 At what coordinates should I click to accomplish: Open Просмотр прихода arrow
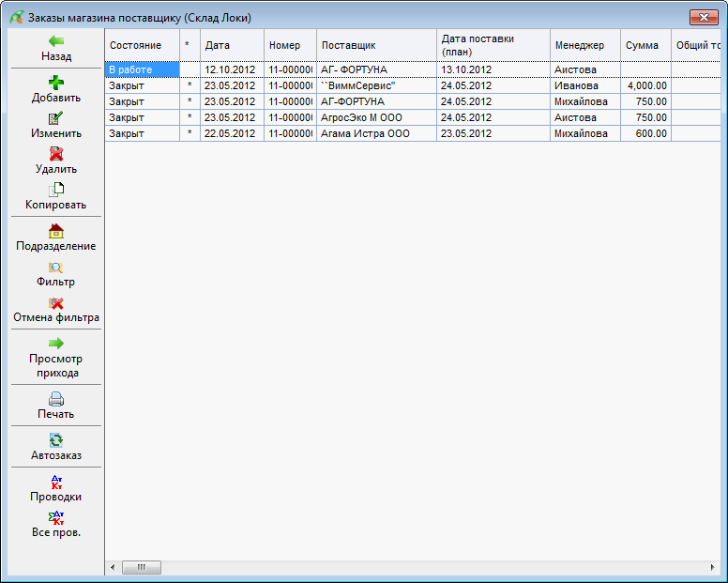pyautogui.click(x=56, y=345)
